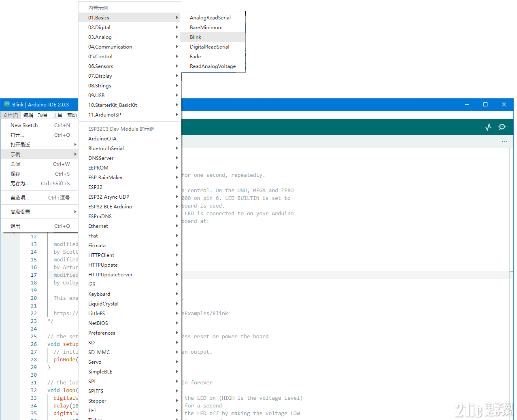Select 关闭 in file menu

click(x=40, y=164)
